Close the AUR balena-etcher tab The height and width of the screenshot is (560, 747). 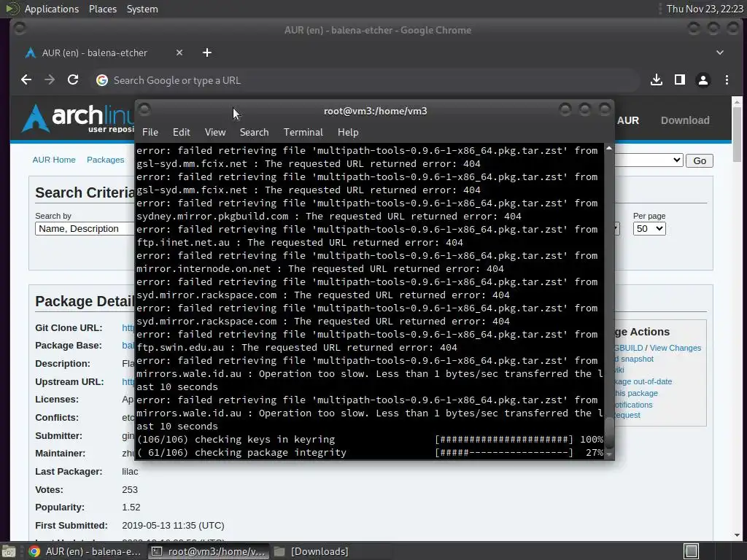click(179, 52)
